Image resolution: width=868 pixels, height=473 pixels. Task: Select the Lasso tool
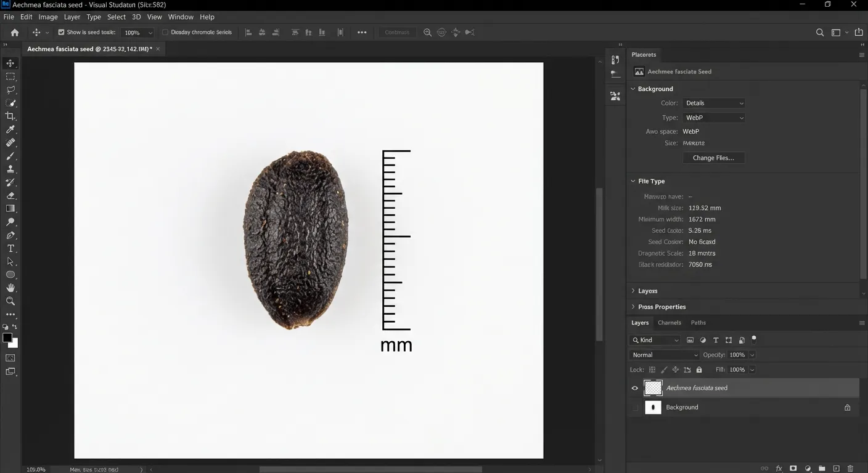coord(10,90)
